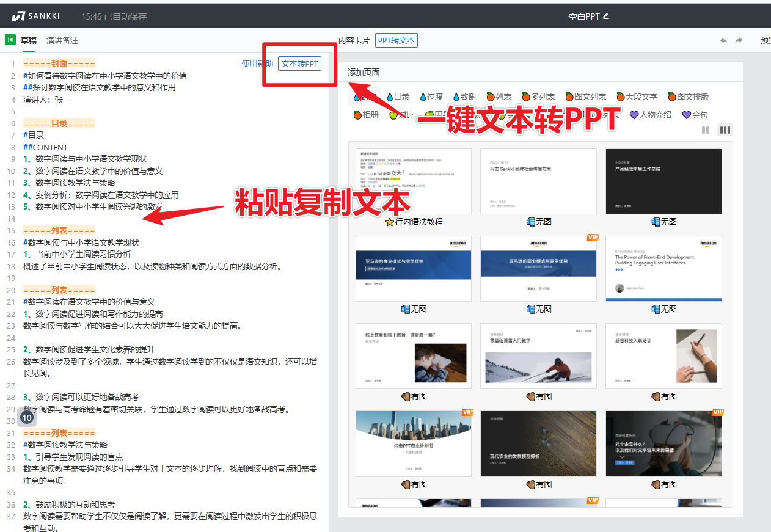Filter templates by 相册 tag
Screen dimensions: 771x532
click(366, 115)
